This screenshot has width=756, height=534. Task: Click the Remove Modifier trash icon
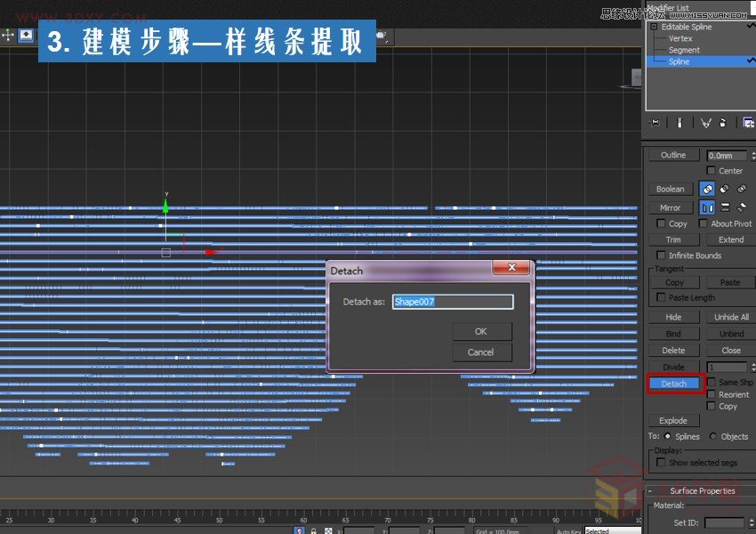point(722,122)
